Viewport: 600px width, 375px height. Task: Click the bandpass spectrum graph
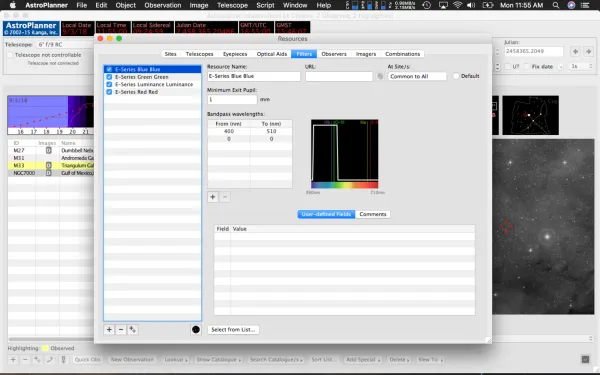[344, 154]
